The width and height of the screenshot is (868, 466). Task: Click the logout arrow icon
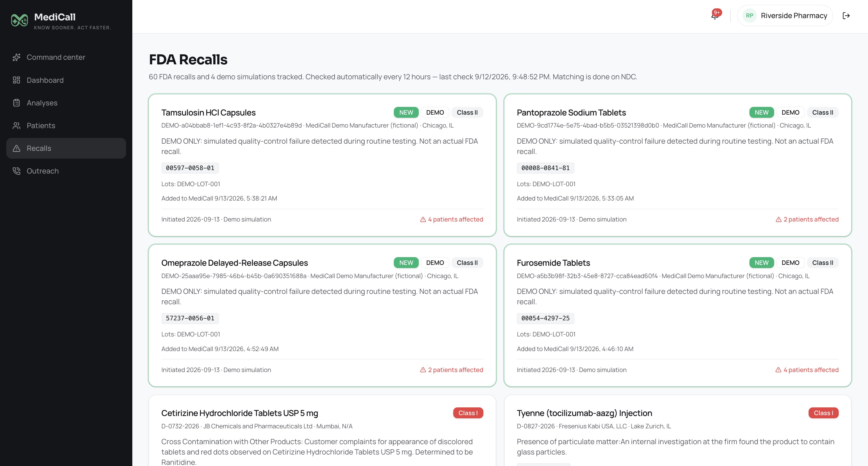click(846, 16)
